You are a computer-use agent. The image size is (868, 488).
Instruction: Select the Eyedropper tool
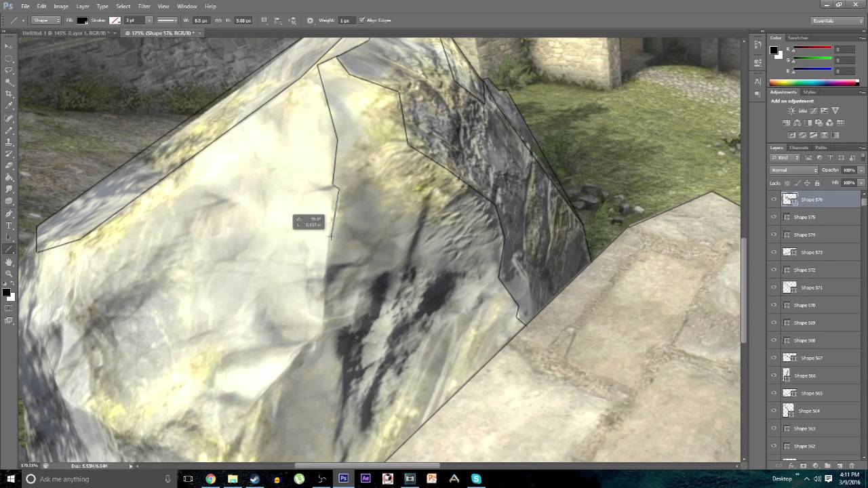[9, 105]
